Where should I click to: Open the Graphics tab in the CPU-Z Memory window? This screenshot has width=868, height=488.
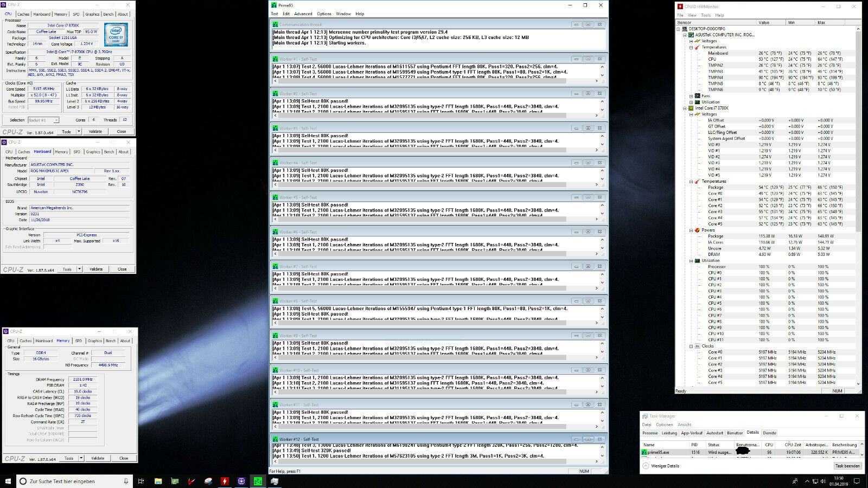click(x=95, y=341)
